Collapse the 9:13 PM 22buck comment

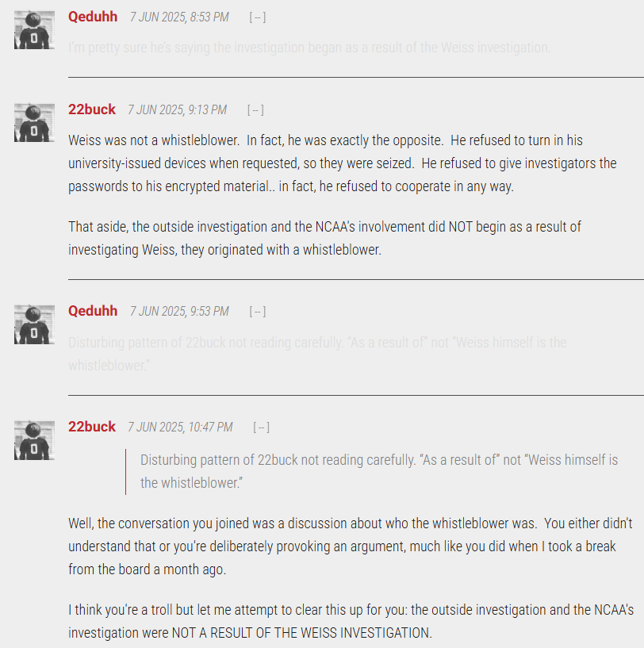(x=255, y=110)
